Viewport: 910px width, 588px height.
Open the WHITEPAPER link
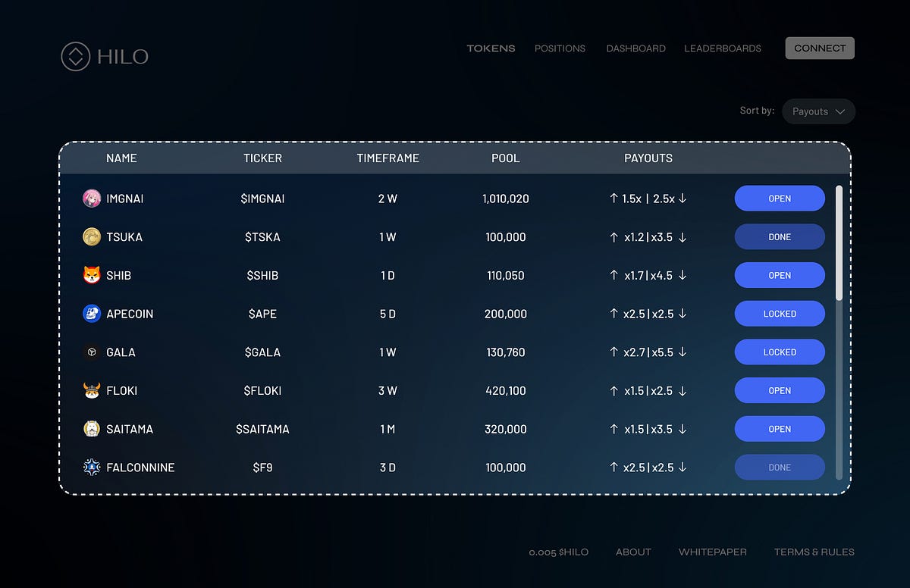tap(712, 552)
